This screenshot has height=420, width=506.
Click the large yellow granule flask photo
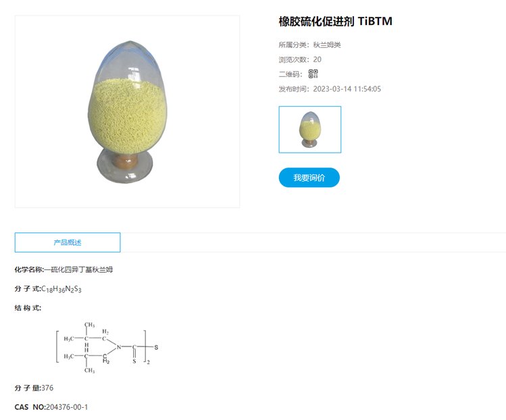(127, 111)
